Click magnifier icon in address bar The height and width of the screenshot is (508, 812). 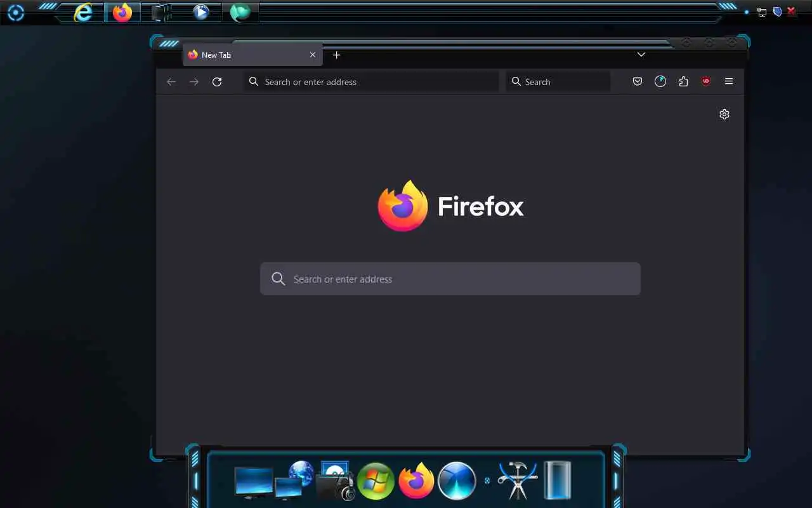tap(254, 81)
